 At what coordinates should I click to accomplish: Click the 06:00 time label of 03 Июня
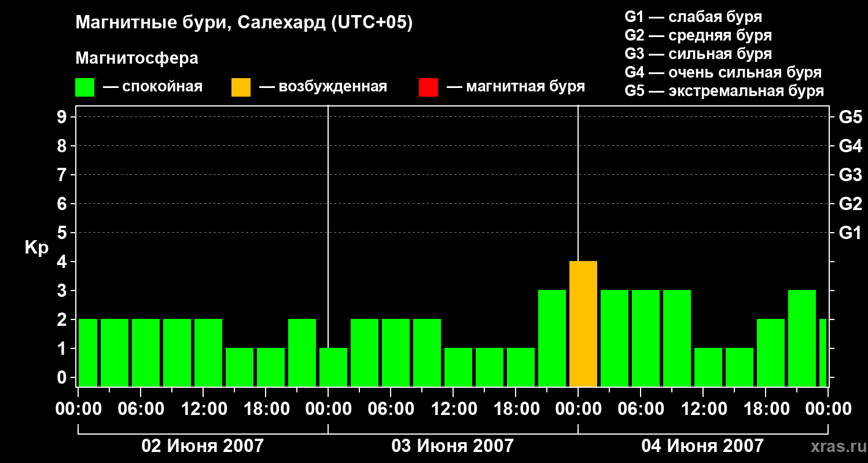coord(390,409)
